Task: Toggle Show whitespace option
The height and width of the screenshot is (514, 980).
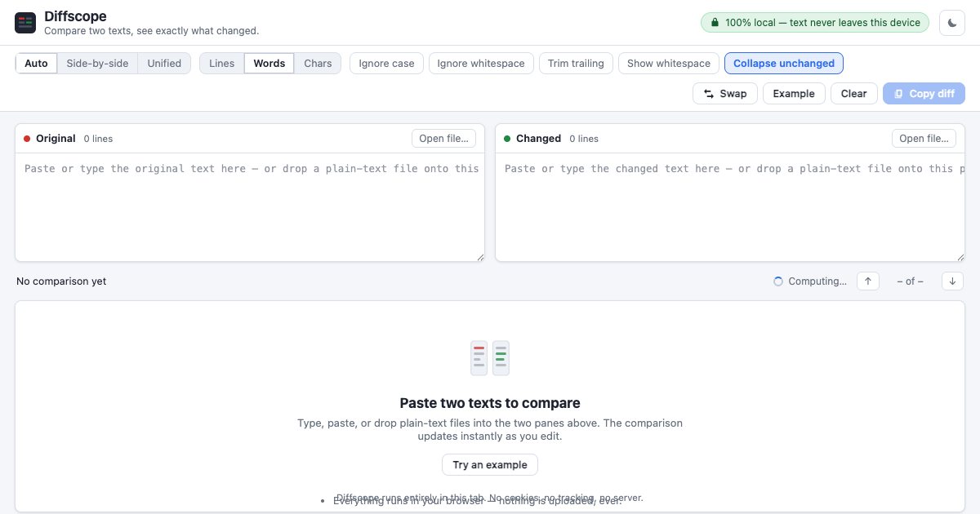Action: 669,63
